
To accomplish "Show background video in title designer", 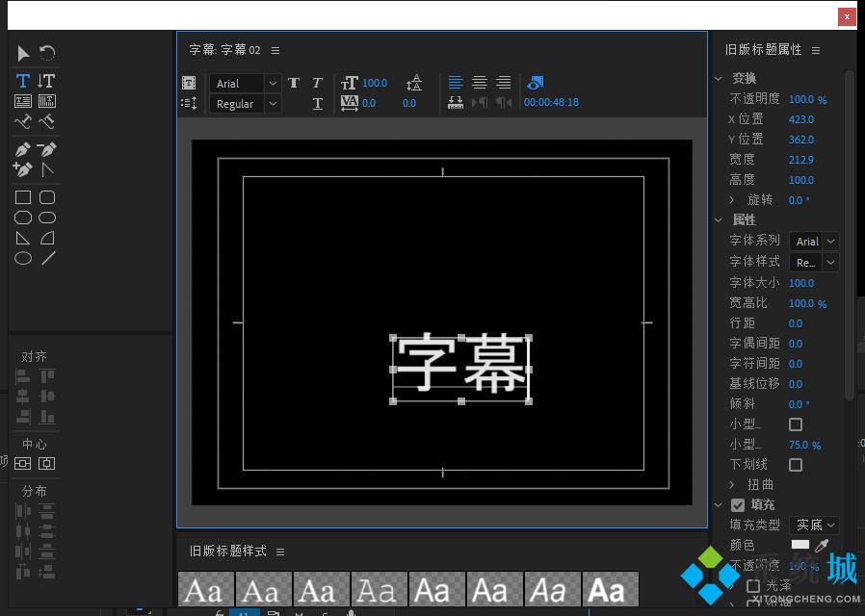I will pos(536,83).
